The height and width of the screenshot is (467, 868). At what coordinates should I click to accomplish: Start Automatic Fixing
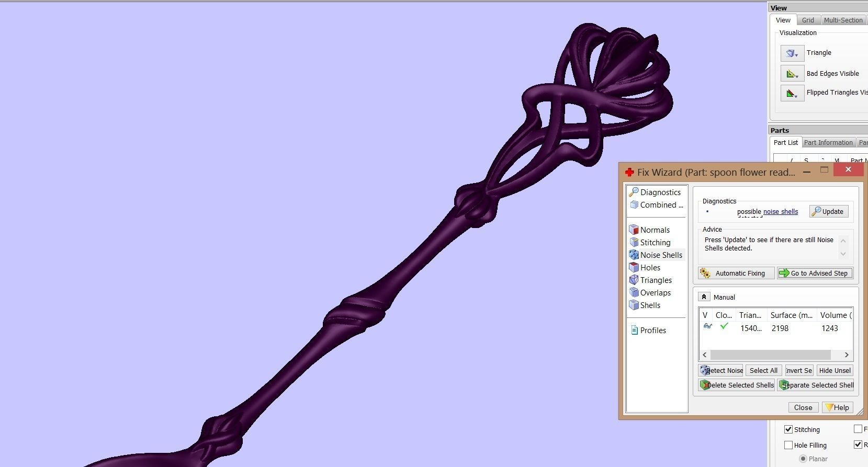coord(736,273)
